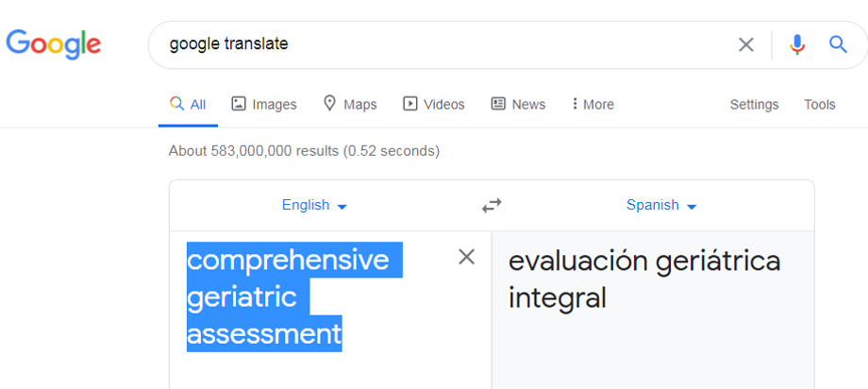Expand the More search options menu
This screenshot has width=868, height=389.
coord(593,105)
